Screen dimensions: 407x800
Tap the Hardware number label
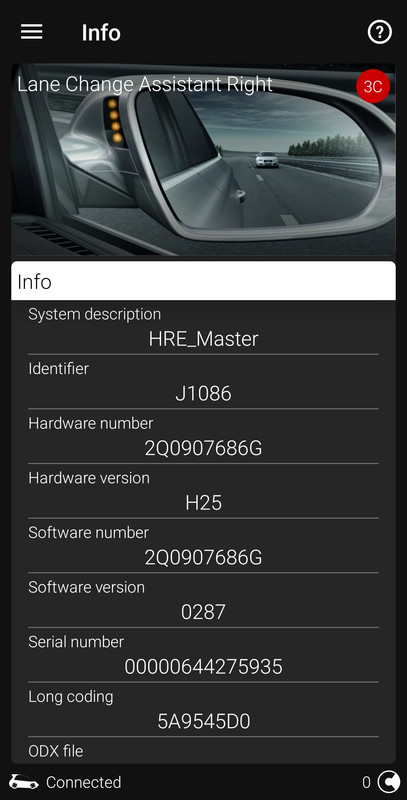coord(90,423)
